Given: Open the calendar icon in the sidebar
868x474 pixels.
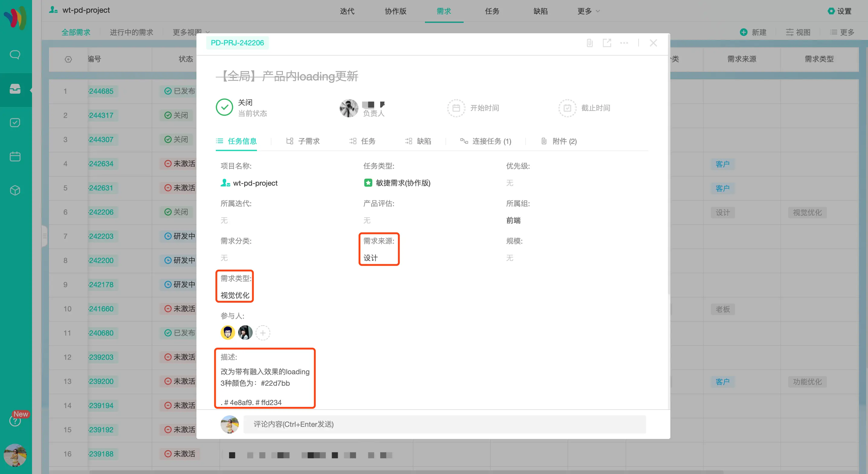Looking at the screenshot, I should (15, 156).
